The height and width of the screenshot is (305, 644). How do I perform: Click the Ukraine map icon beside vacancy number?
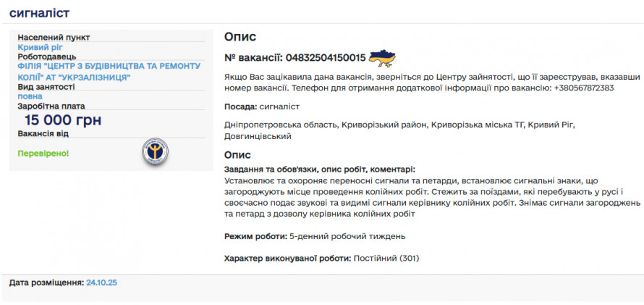click(x=382, y=58)
